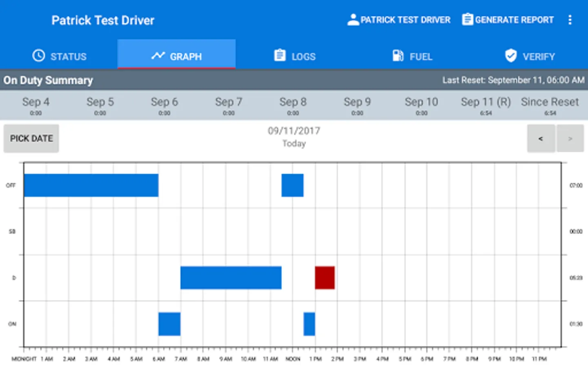Tap the Sep 11 (R) summary entry
588x368 pixels.
pos(486,105)
